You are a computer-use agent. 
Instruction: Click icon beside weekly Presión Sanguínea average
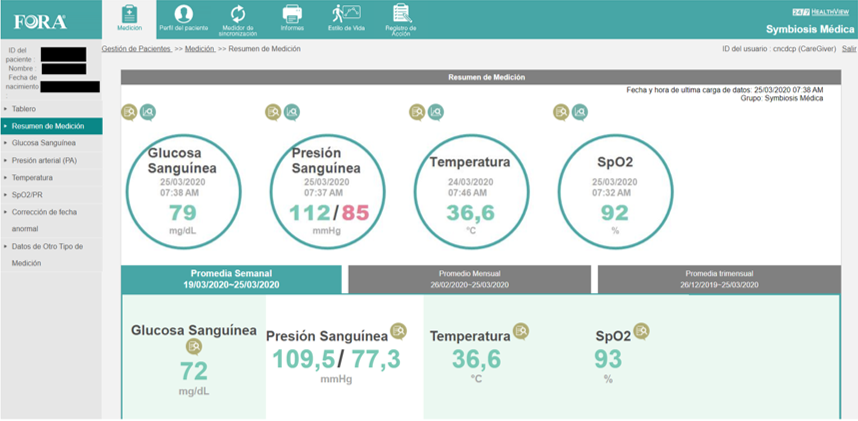coord(398,331)
